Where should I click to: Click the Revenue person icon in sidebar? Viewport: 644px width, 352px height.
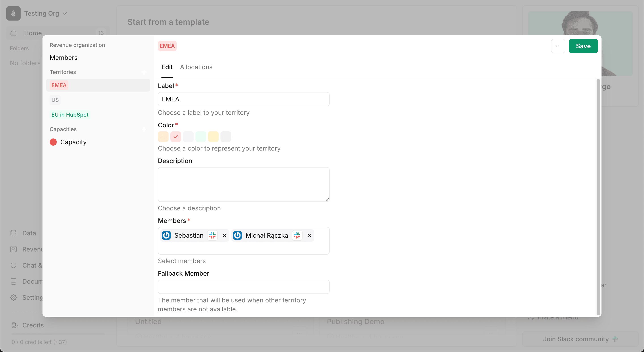point(13,249)
